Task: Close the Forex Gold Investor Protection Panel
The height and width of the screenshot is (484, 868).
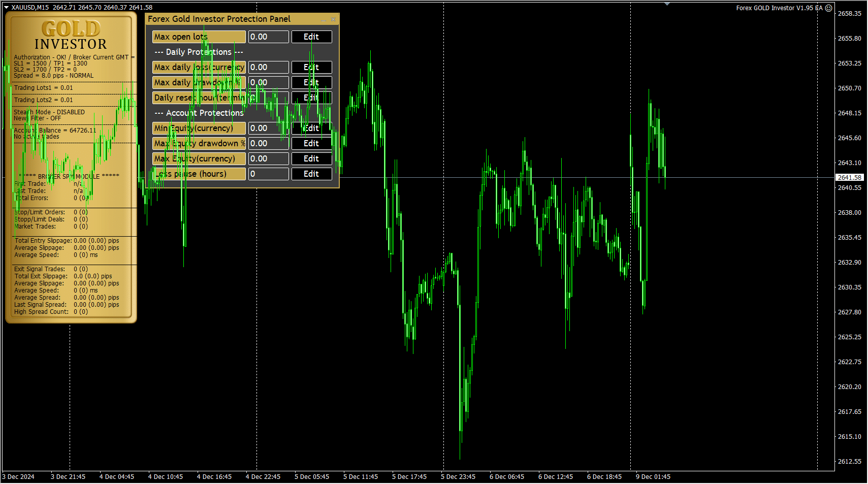Action: click(x=333, y=19)
